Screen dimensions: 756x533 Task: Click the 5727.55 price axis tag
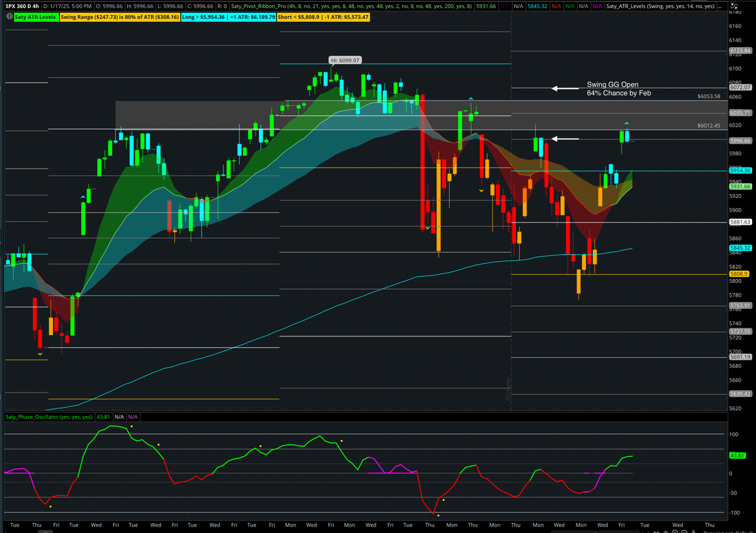(740, 331)
